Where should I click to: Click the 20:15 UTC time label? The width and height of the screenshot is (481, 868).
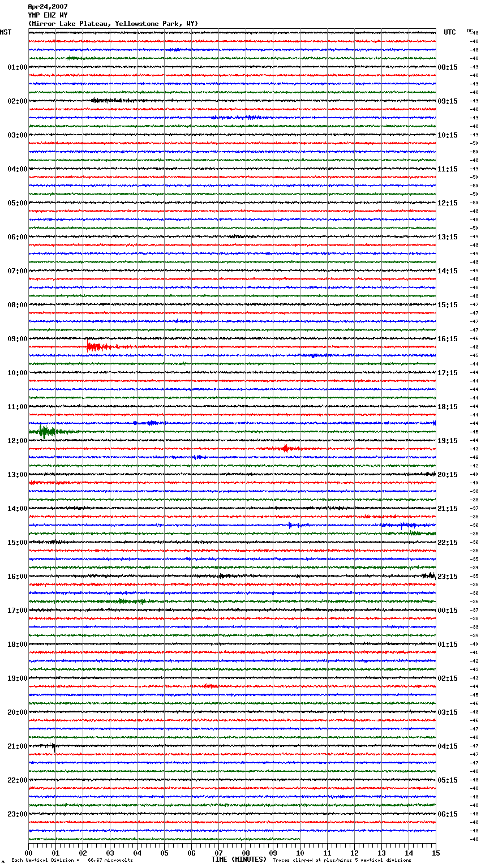click(448, 475)
